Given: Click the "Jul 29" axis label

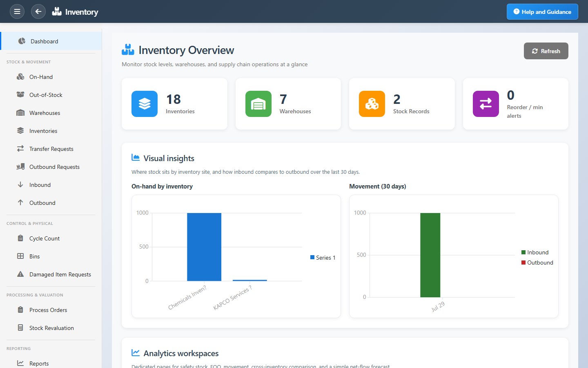Looking at the screenshot, I should [x=438, y=307].
